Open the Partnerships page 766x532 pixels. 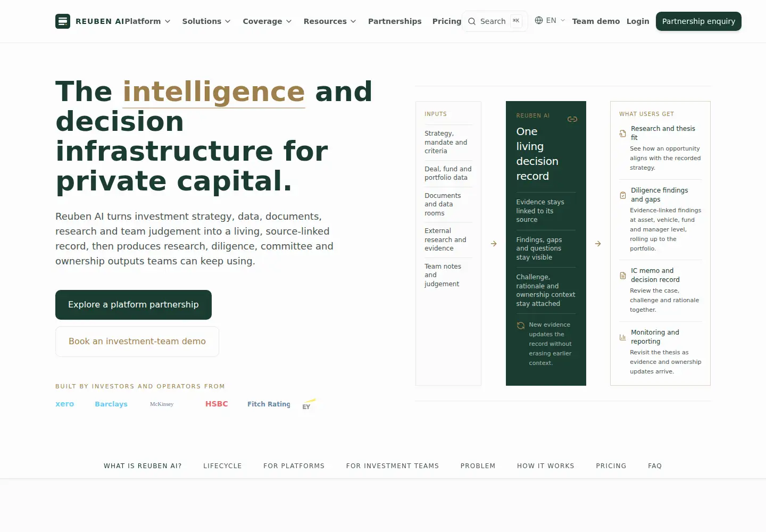point(395,21)
